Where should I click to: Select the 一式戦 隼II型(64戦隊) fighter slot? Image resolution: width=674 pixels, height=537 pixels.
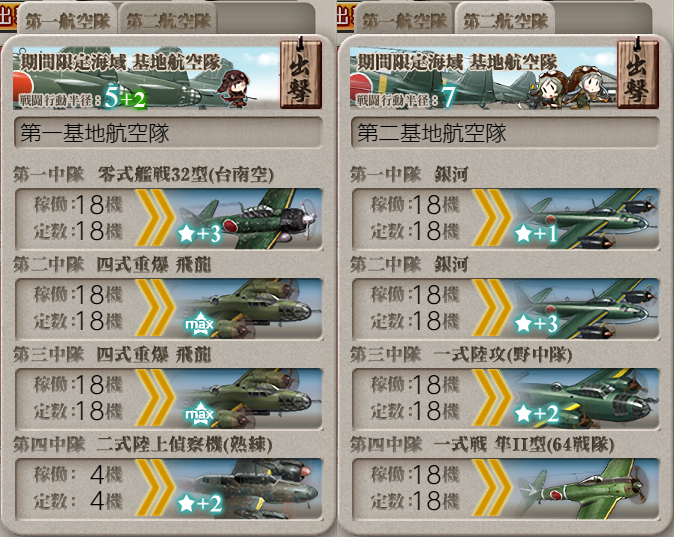506,489
